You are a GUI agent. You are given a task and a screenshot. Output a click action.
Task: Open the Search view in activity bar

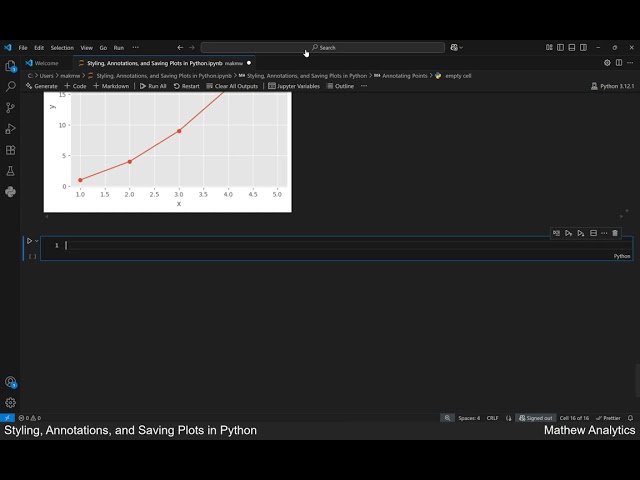pyautogui.click(x=10, y=87)
